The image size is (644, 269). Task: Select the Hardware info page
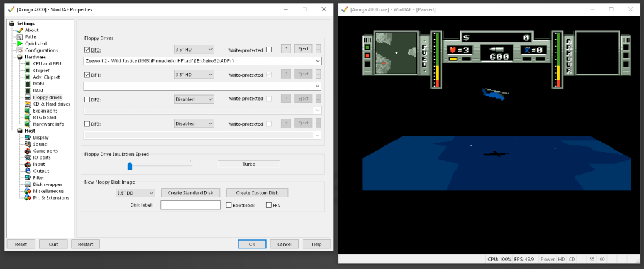pyautogui.click(x=48, y=124)
